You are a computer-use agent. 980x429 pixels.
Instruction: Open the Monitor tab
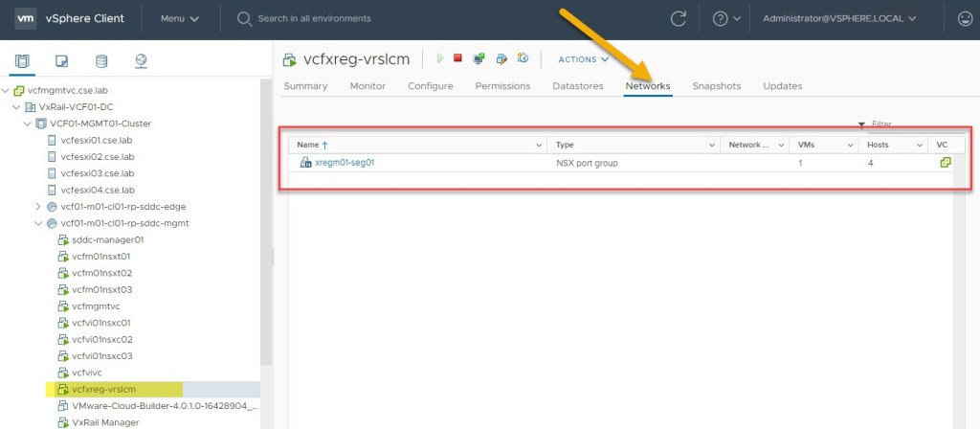click(367, 86)
